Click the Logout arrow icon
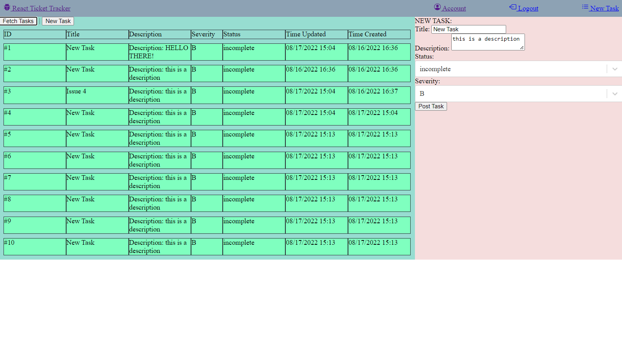 (512, 7)
